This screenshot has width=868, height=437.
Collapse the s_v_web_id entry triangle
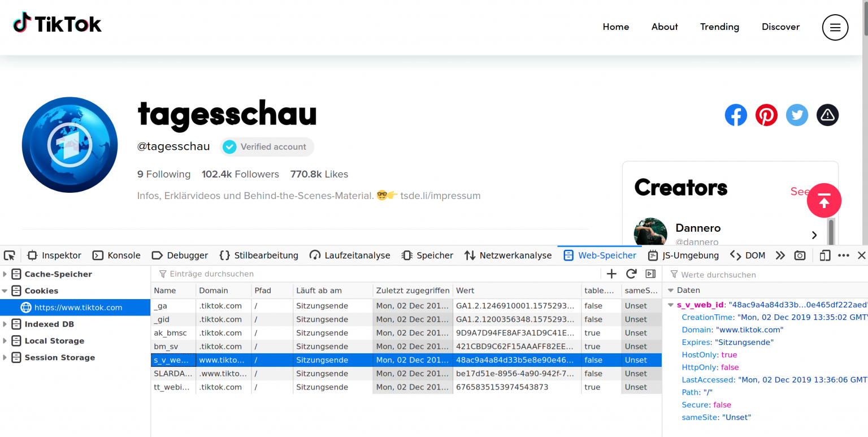tap(671, 305)
